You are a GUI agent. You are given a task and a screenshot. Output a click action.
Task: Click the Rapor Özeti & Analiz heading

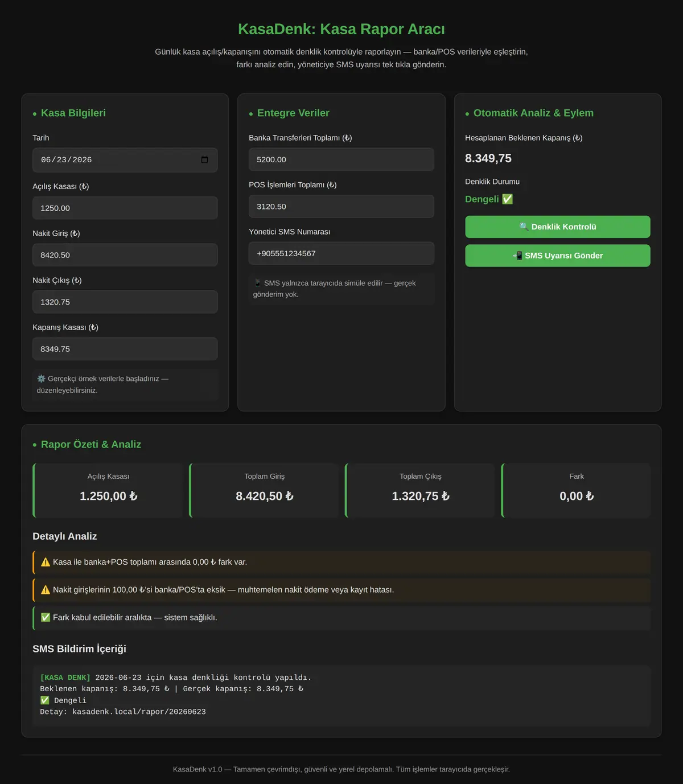(x=91, y=445)
